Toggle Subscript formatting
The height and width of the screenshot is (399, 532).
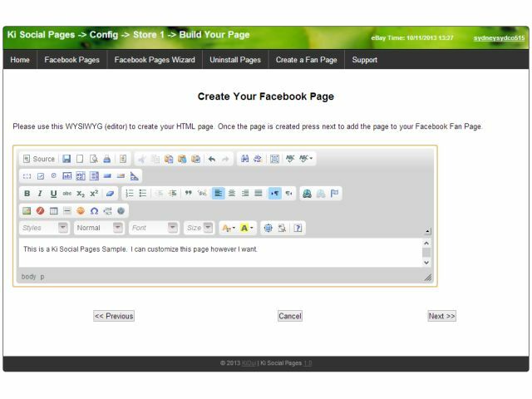click(x=81, y=194)
